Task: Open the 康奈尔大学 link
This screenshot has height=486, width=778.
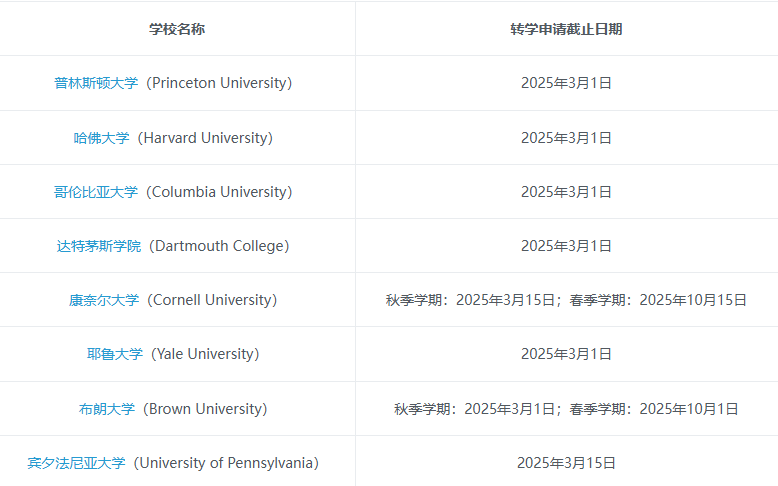Action: (x=104, y=300)
